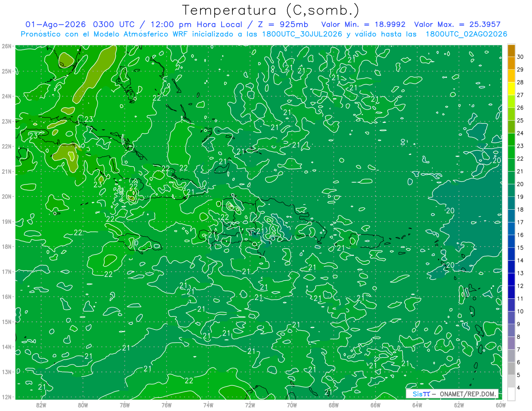The image size is (532, 411).
Task: Click the '12:00 pm Hora Local' text
Action: [x=197, y=24]
